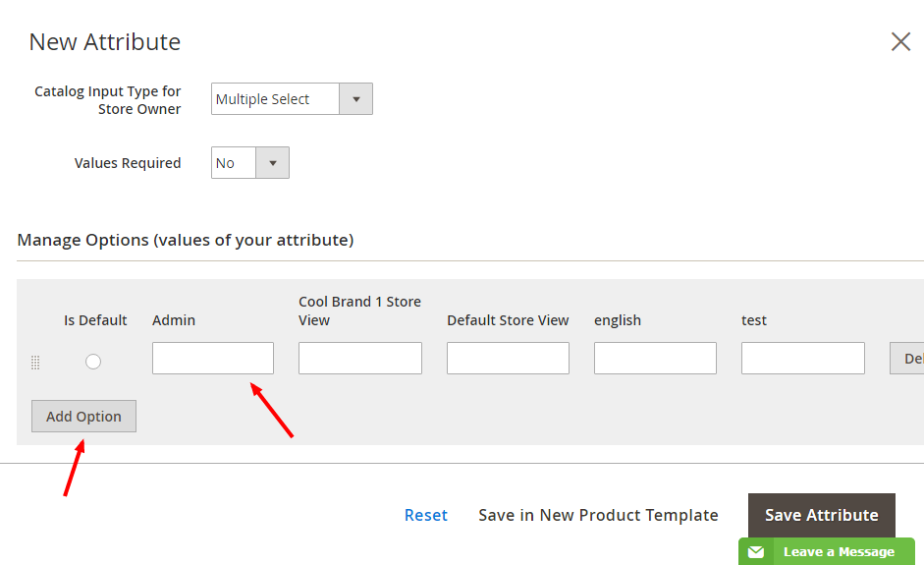
Task: Open the Leave a Message text
Action: click(839, 552)
